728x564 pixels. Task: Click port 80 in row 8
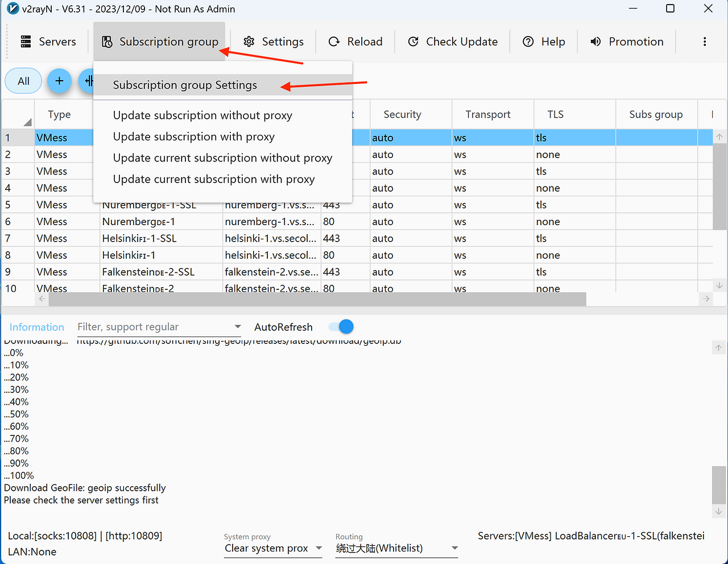(345, 255)
